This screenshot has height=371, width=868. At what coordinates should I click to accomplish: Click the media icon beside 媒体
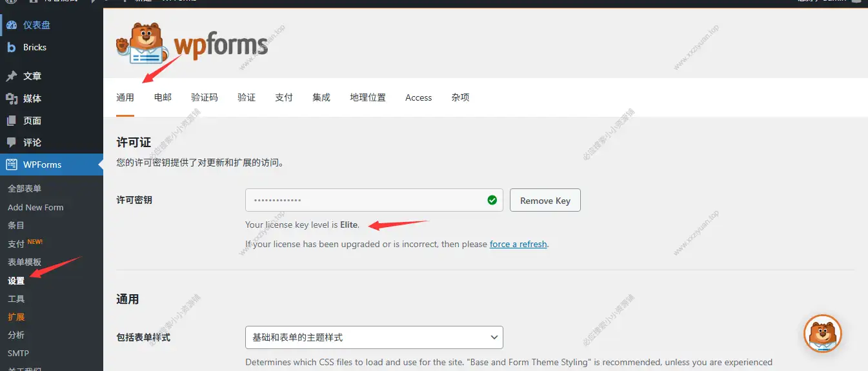coord(11,98)
